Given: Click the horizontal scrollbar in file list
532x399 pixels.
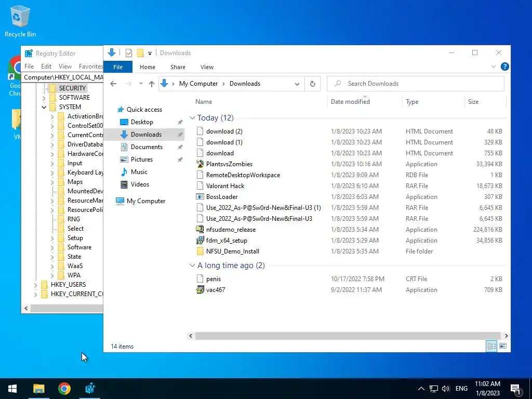Looking at the screenshot, I should point(348,336).
